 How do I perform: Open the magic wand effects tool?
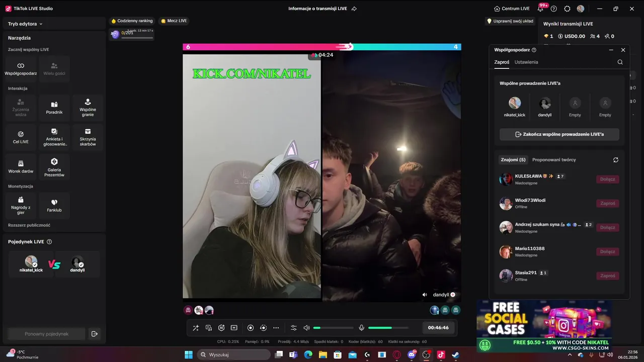pos(196,328)
